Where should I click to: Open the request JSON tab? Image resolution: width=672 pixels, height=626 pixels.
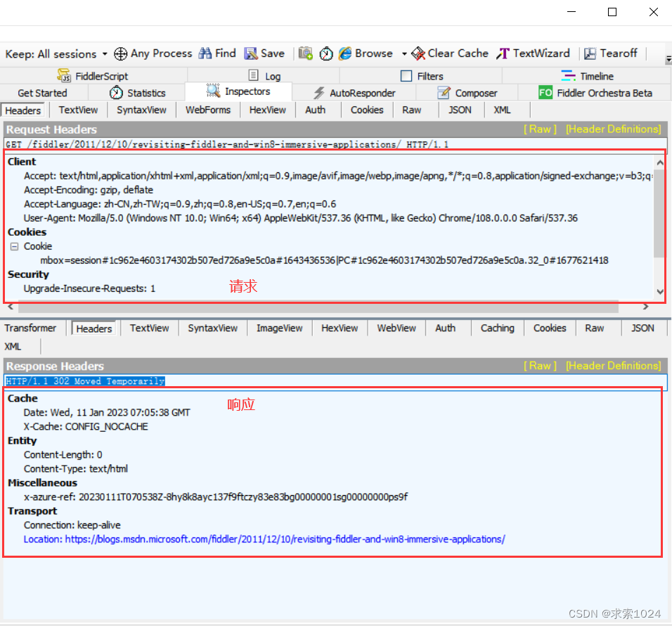click(x=460, y=110)
